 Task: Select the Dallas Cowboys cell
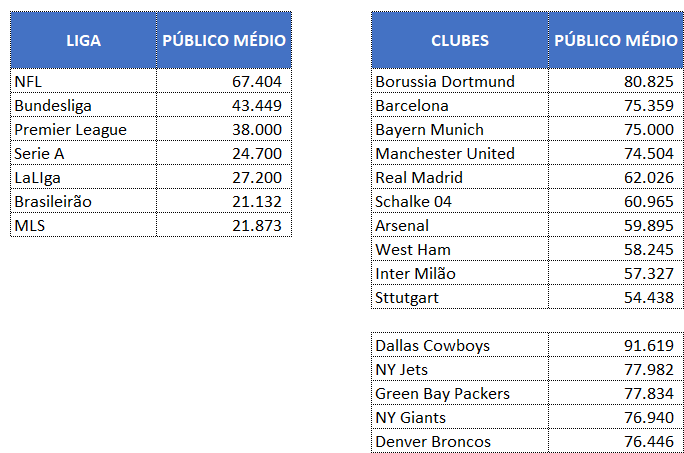(x=460, y=345)
